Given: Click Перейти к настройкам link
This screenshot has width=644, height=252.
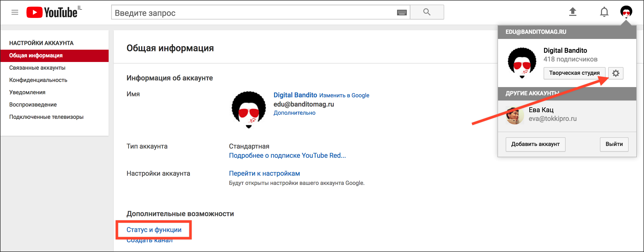Looking at the screenshot, I should click(x=264, y=173).
